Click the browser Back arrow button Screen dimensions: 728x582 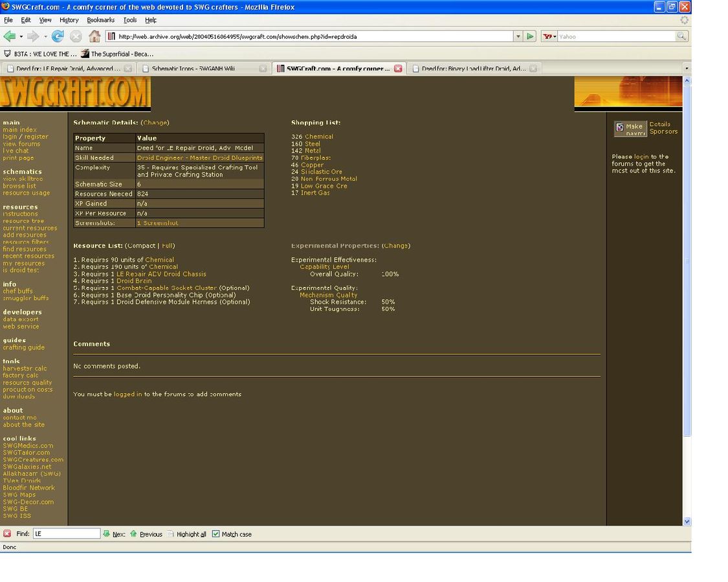coord(9,36)
